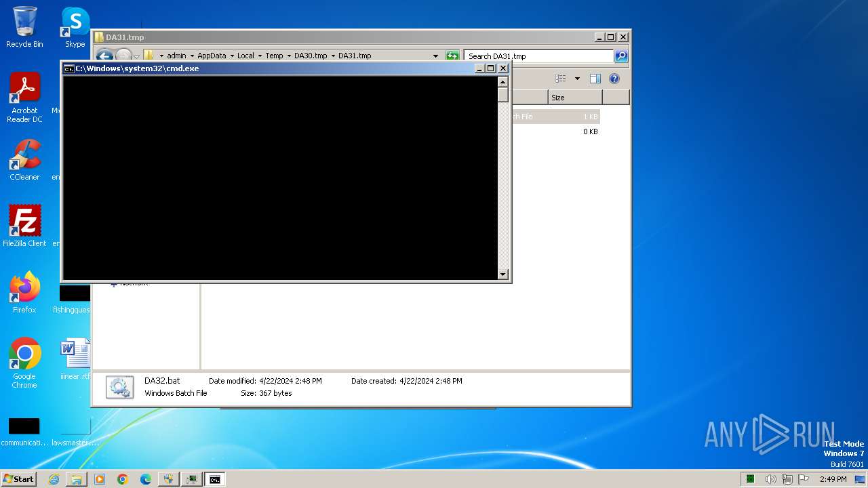This screenshot has width=868, height=488.
Task: Open FileZilla Client shortcut
Action: [24, 226]
